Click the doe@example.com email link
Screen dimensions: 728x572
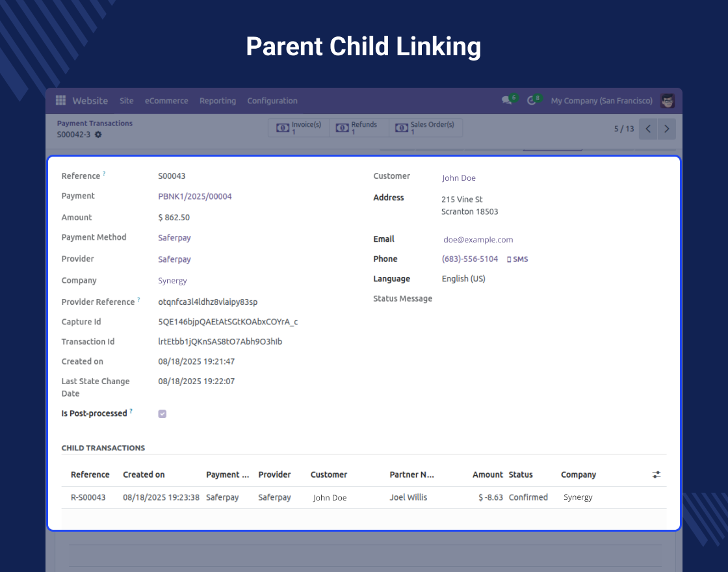tap(478, 240)
